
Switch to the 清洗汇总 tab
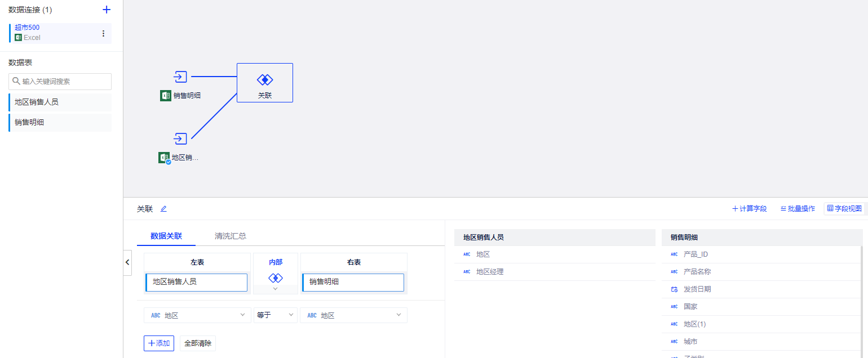click(231, 236)
